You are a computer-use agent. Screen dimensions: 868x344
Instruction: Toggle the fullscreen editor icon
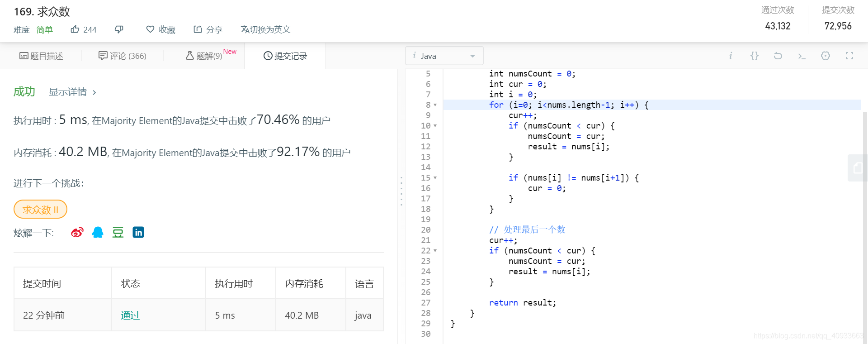(849, 56)
